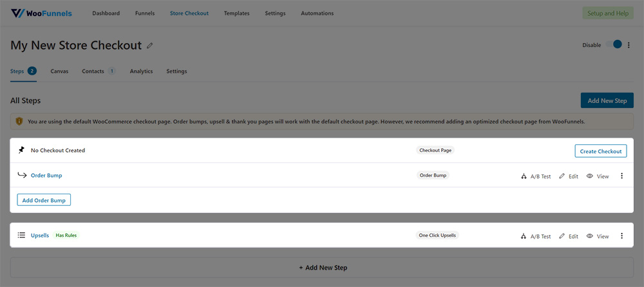The image size is (644, 287).
Task: Open the kebab menu beside Disable toggle
Action: click(629, 45)
